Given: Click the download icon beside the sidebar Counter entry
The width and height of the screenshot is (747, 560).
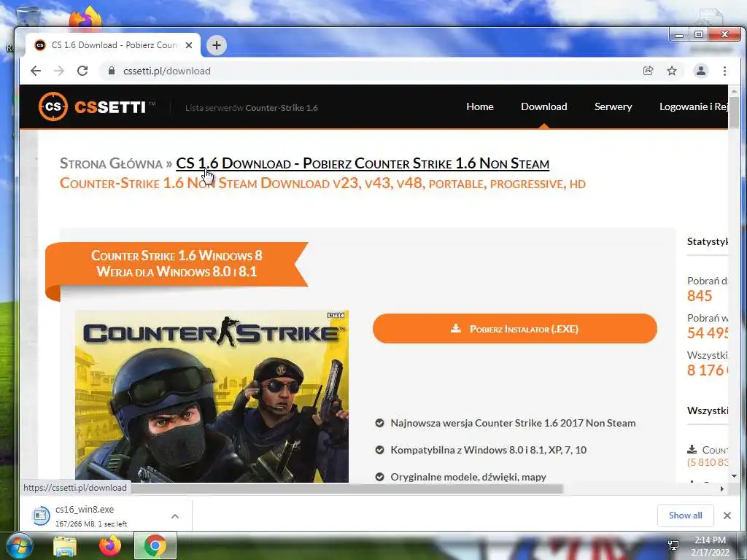Looking at the screenshot, I should click(692, 449).
